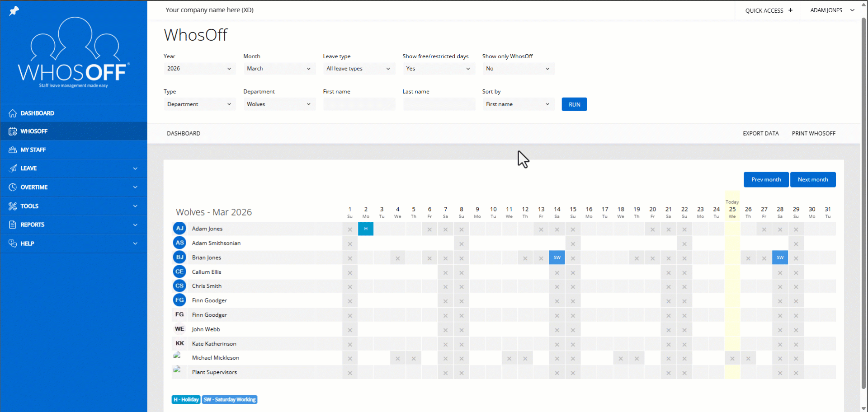This screenshot has height=412, width=868.
Task: Go to Dashboard in sidebar
Action: click(74, 113)
